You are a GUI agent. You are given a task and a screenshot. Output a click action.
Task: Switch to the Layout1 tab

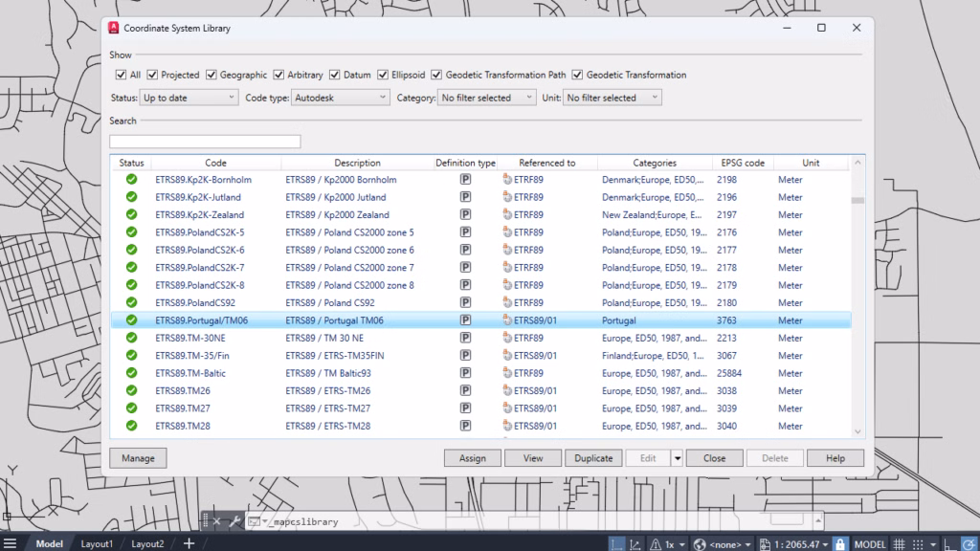tap(97, 543)
